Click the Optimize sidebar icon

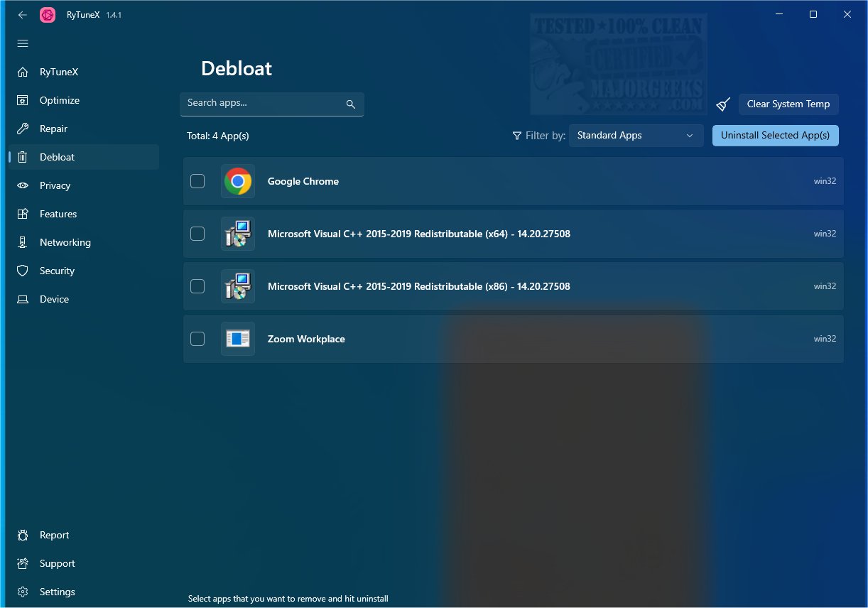23,101
